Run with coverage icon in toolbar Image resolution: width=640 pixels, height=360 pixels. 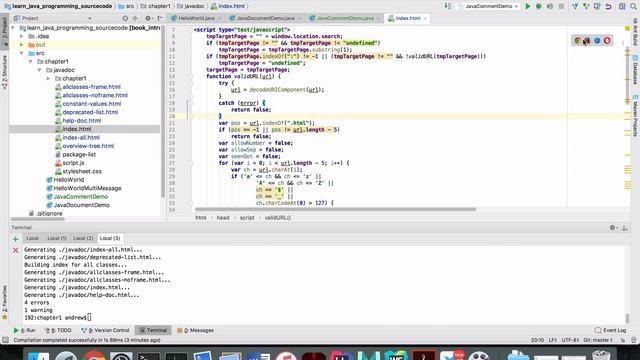[x=550, y=6]
